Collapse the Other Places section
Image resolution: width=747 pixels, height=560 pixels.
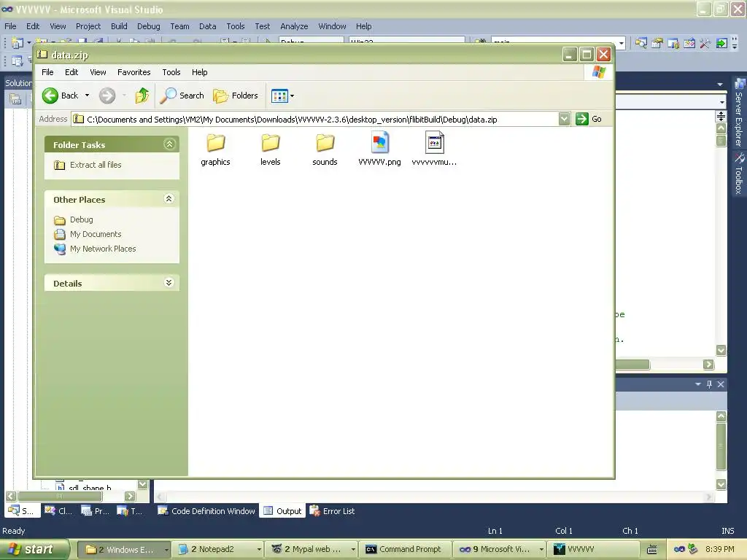pyautogui.click(x=169, y=199)
